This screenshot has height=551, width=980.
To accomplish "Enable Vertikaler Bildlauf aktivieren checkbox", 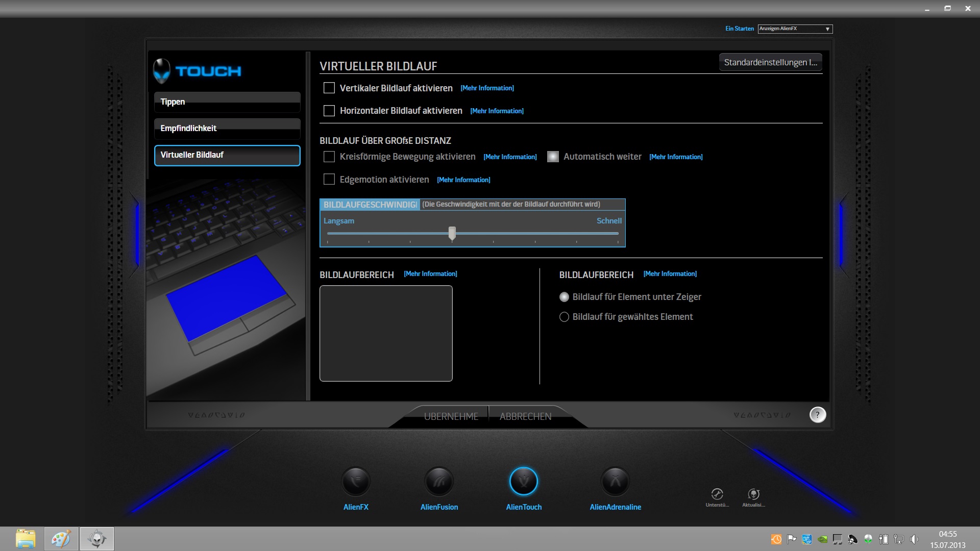I will 329,88.
